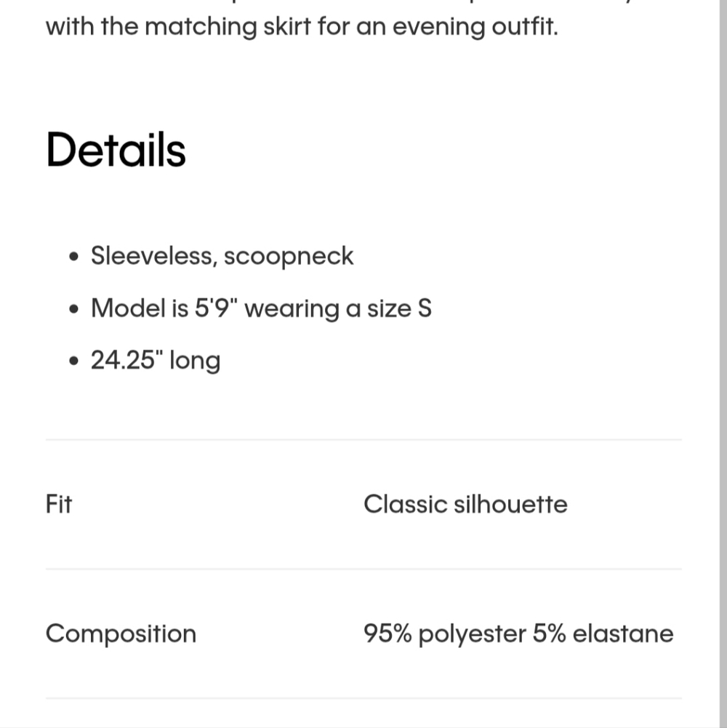The width and height of the screenshot is (727, 728).
Task: Select the 'Sleeveless, scoopneck' bullet text
Action: (x=222, y=256)
